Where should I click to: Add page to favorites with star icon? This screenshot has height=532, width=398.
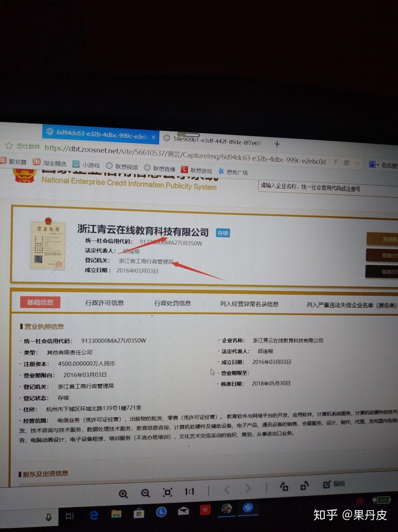9,145
